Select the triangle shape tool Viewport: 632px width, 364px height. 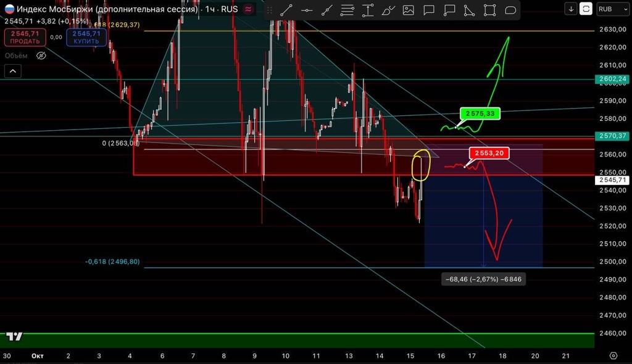coord(470,10)
